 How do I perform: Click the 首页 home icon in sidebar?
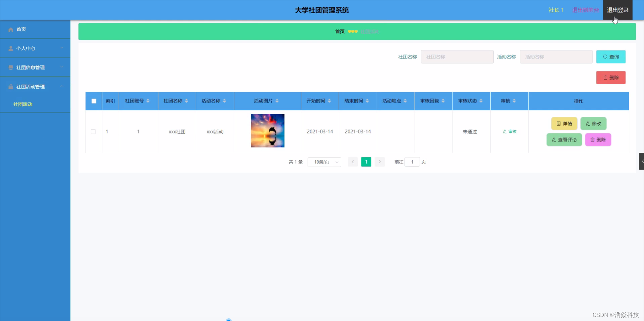[10, 29]
